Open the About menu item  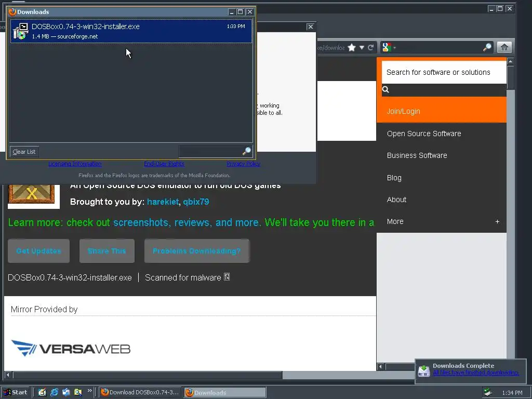tap(396, 199)
